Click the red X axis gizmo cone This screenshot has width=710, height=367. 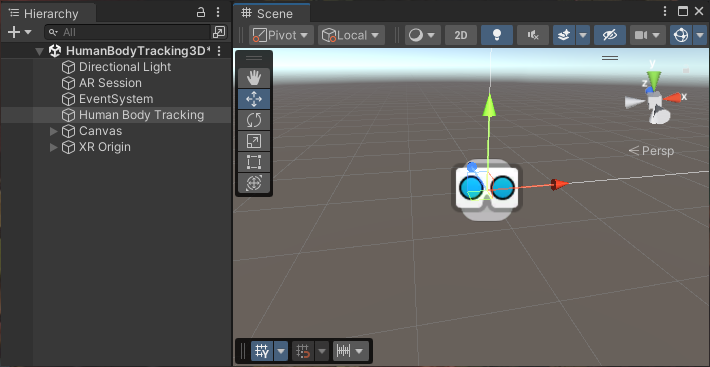tap(672, 98)
